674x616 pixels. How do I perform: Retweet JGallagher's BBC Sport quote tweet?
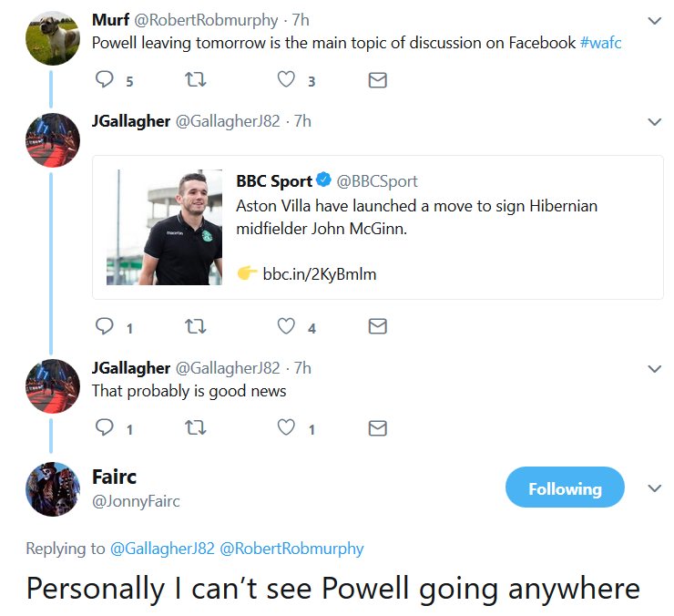tap(195, 326)
